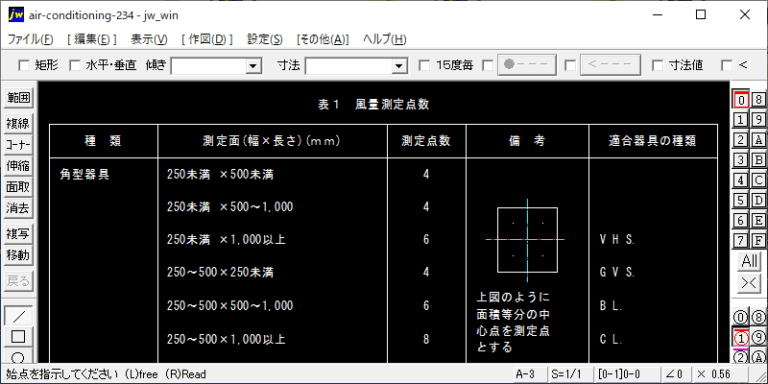Viewport: 768px width, 384px height.
Task: Click the jw application icon in title bar
Action: [x=16, y=15]
